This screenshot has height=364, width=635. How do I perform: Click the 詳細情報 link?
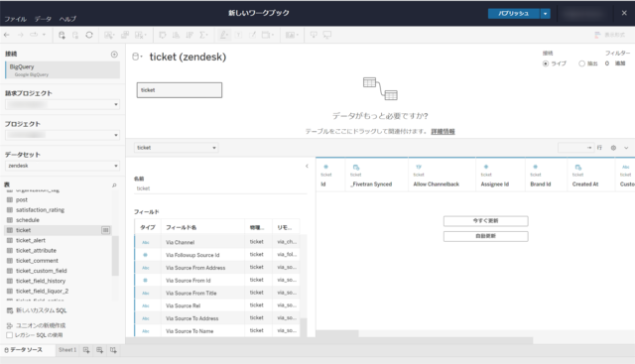point(443,132)
